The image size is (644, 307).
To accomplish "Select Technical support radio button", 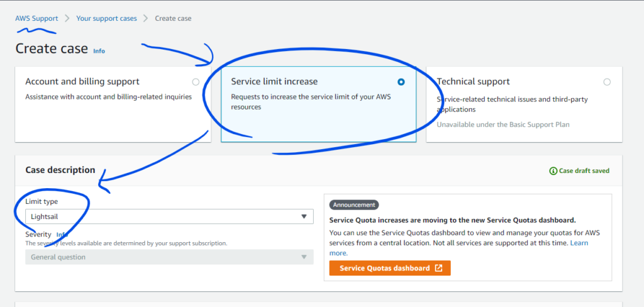I will pos(607,82).
